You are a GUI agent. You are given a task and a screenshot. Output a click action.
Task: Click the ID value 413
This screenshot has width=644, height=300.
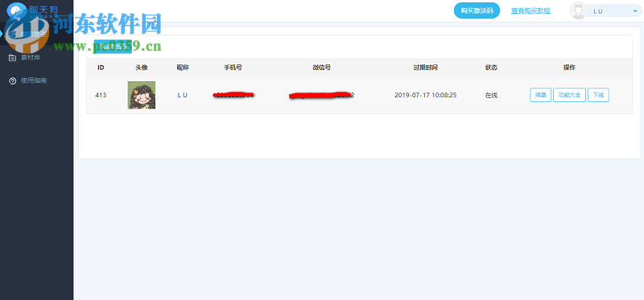(x=101, y=95)
